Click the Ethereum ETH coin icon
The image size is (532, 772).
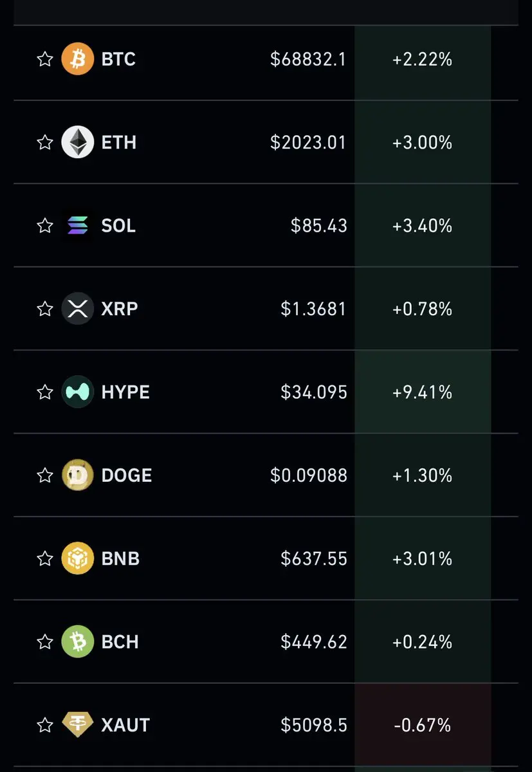coord(77,142)
